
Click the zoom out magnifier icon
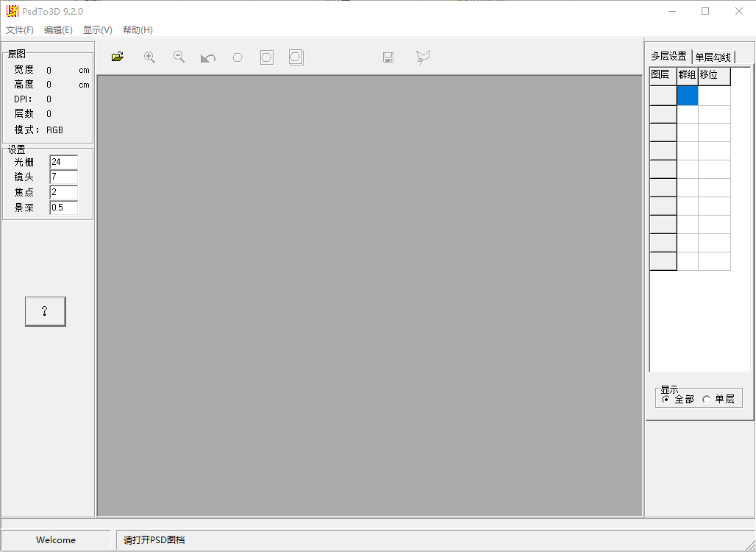[x=179, y=57]
